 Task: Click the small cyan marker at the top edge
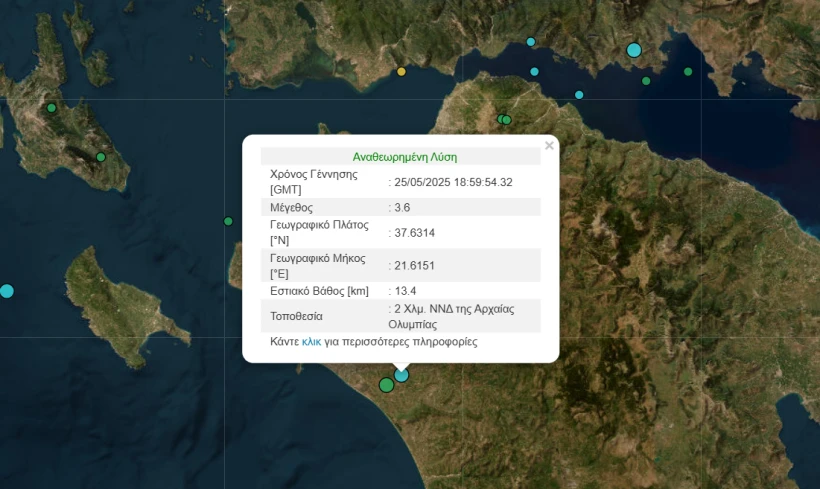click(531, 42)
